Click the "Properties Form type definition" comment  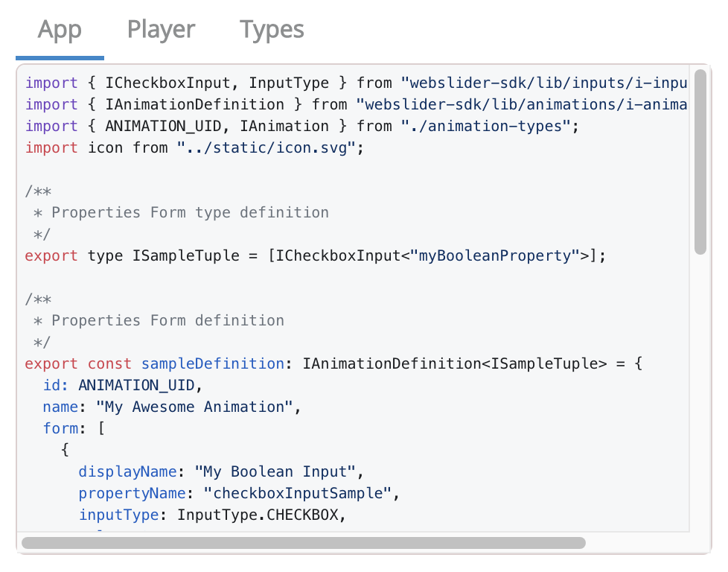click(190, 213)
